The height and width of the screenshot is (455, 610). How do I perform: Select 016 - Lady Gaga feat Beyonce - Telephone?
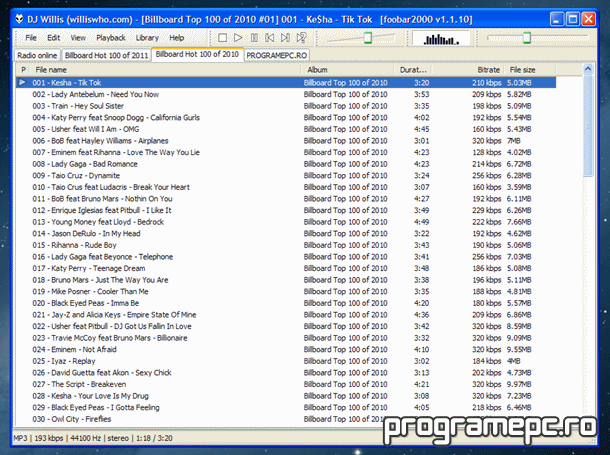point(286,257)
